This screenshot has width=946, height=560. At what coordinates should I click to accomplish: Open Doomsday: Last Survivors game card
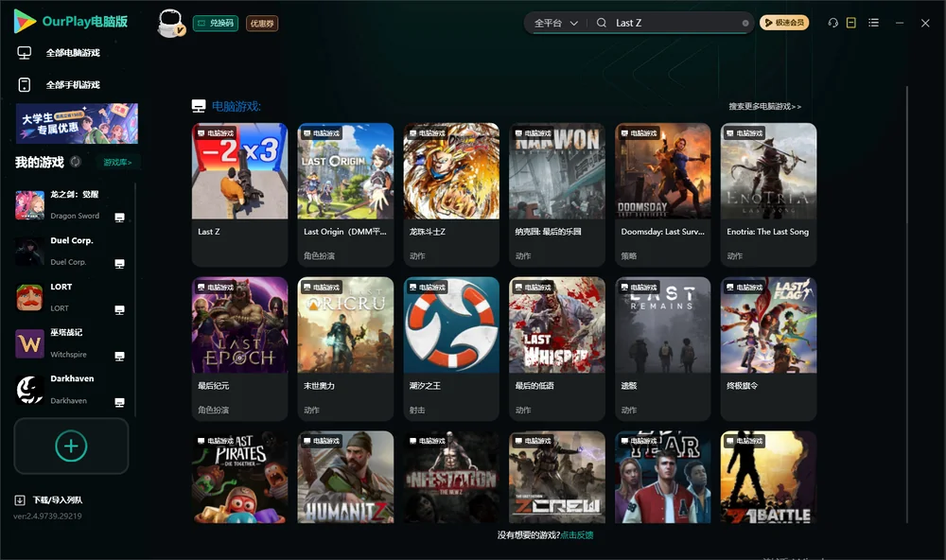[663, 195]
